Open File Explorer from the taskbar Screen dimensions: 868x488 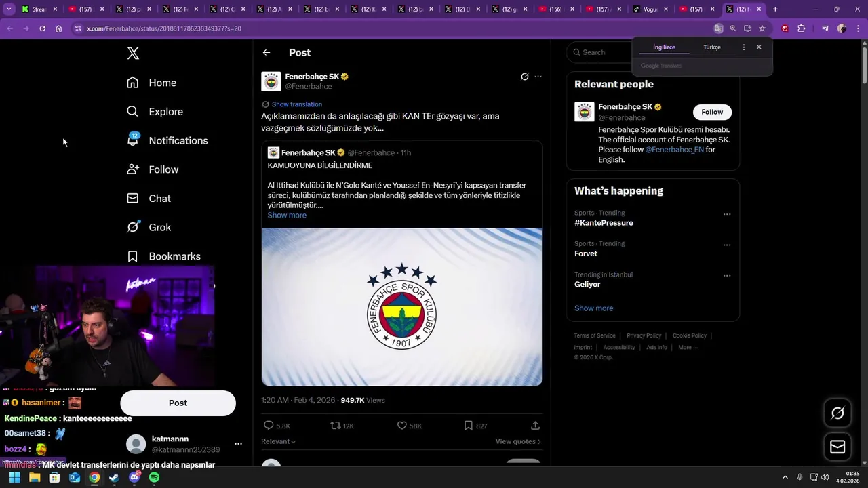[35, 477]
